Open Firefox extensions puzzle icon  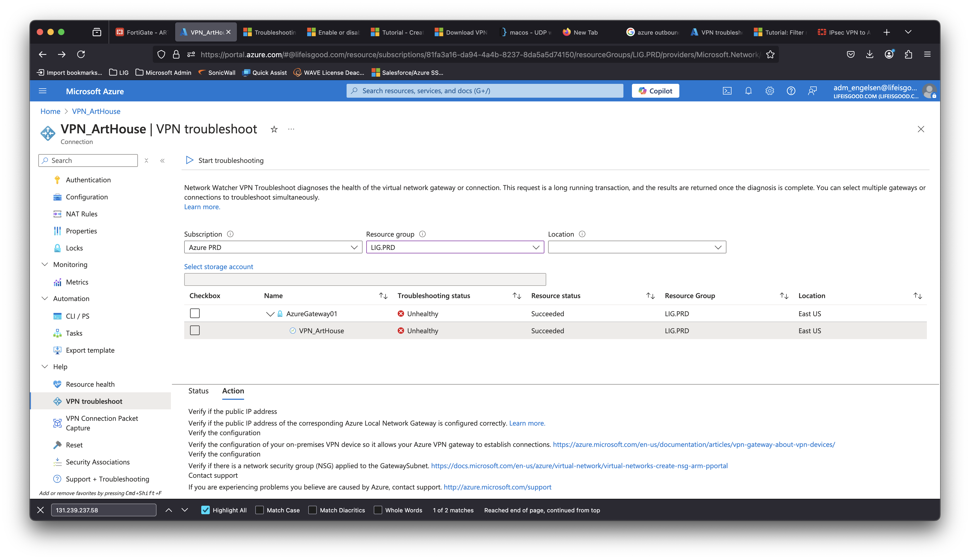point(909,55)
